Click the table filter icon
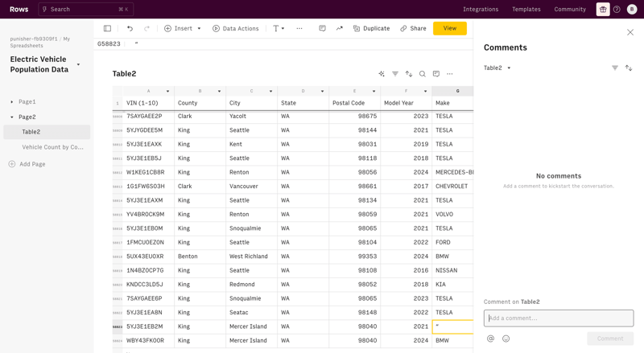Image resolution: width=644 pixels, height=353 pixels. [395, 74]
